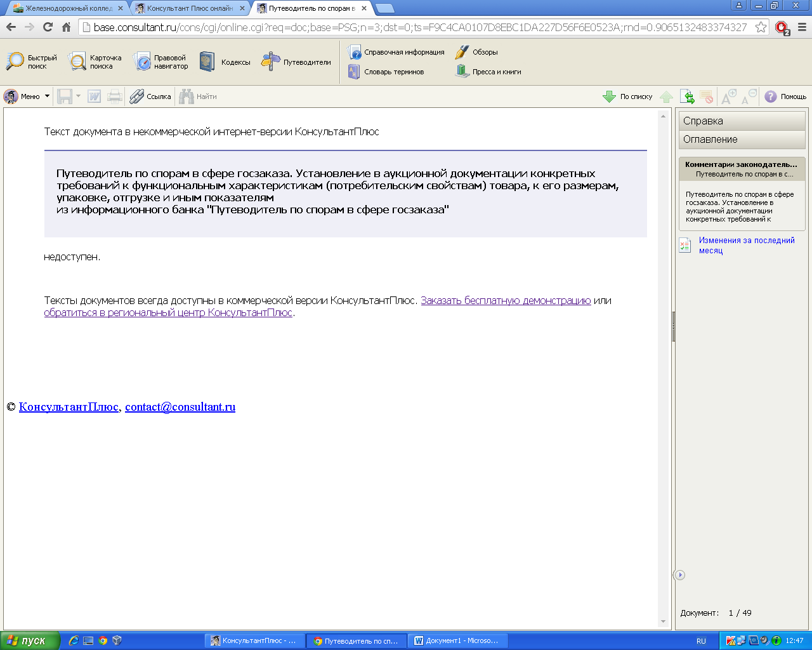Bookmark this page with star
Screen dimensions: 812x650
click(761, 27)
